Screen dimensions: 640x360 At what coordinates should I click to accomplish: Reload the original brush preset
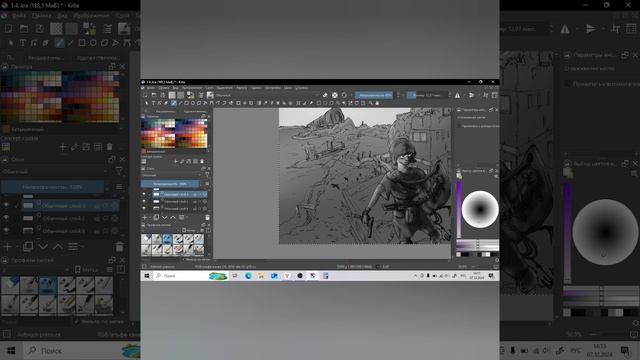pos(344,95)
